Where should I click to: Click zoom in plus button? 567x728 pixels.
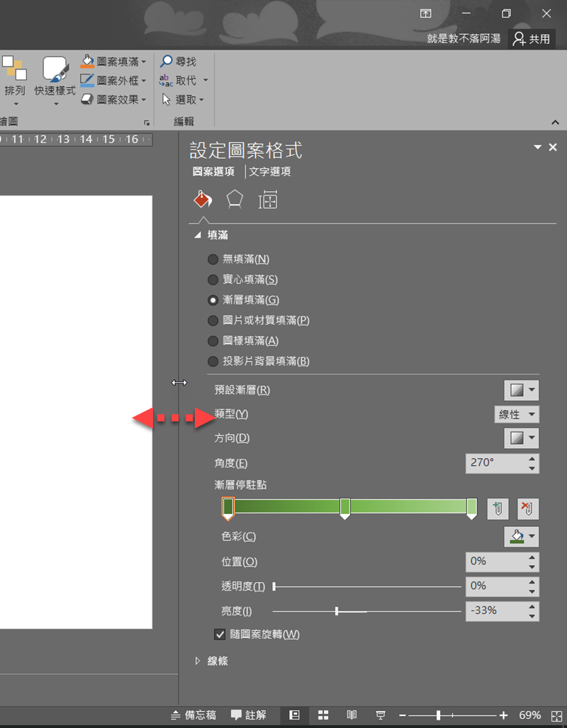point(503,715)
